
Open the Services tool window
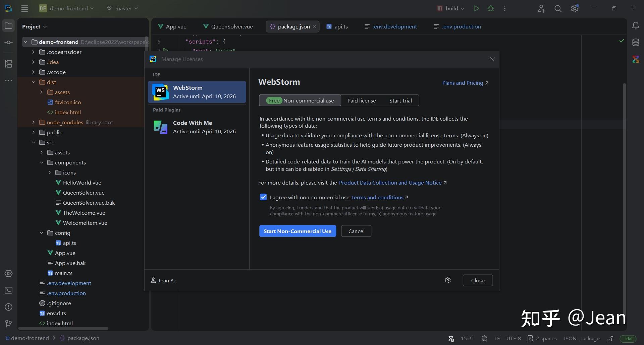click(9, 274)
